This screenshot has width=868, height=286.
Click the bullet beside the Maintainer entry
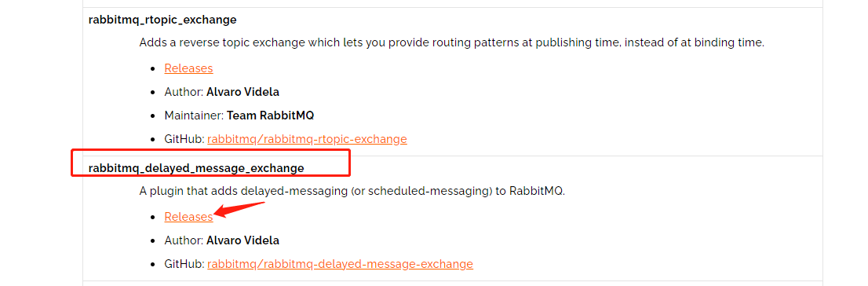tap(153, 115)
